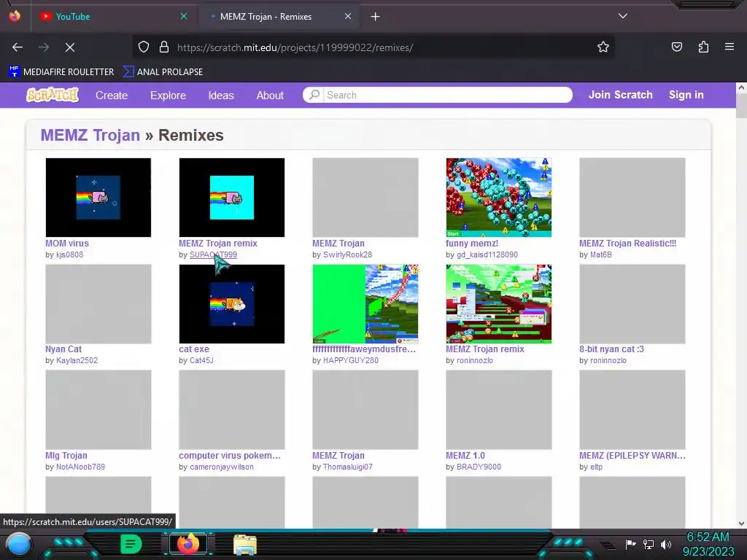Image resolution: width=747 pixels, height=560 pixels.
Task: Click the page scrollbar up arrow
Action: coord(741,87)
